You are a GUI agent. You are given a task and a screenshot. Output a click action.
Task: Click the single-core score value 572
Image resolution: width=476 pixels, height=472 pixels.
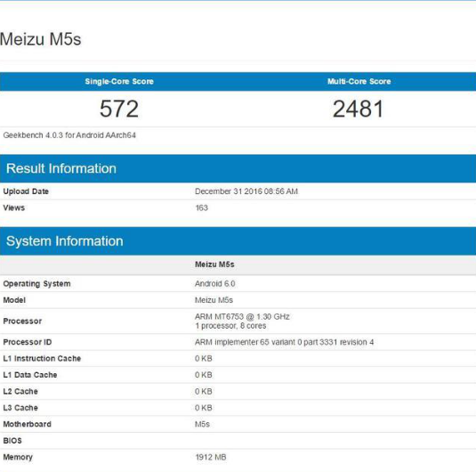(x=119, y=109)
